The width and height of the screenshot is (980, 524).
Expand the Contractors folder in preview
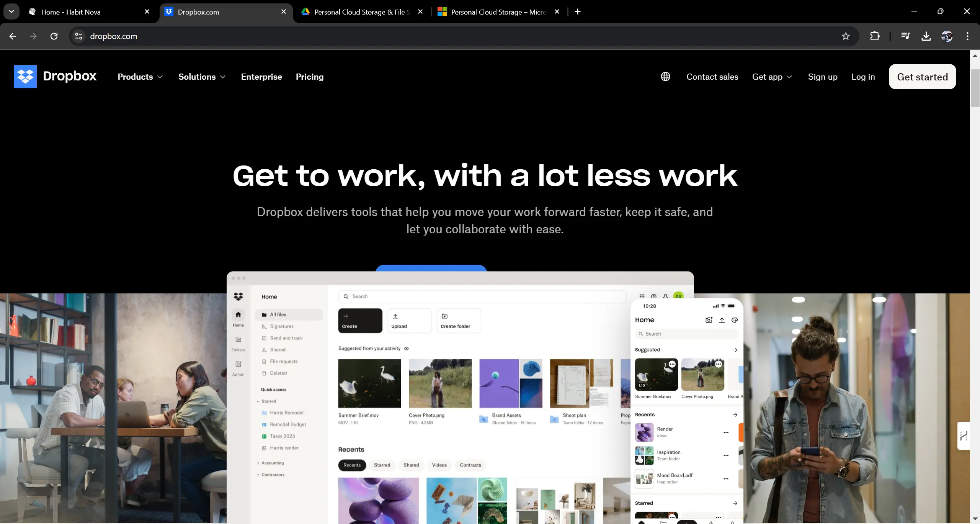point(258,475)
